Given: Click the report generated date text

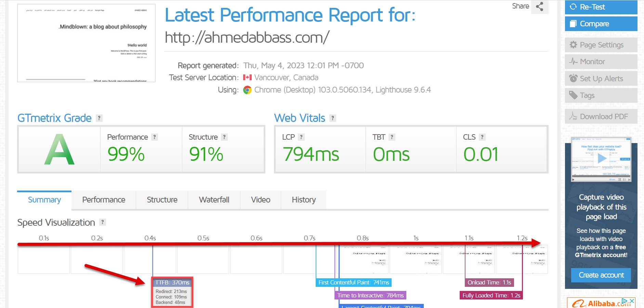Looking at the screenshot, I should pos(304,65).
